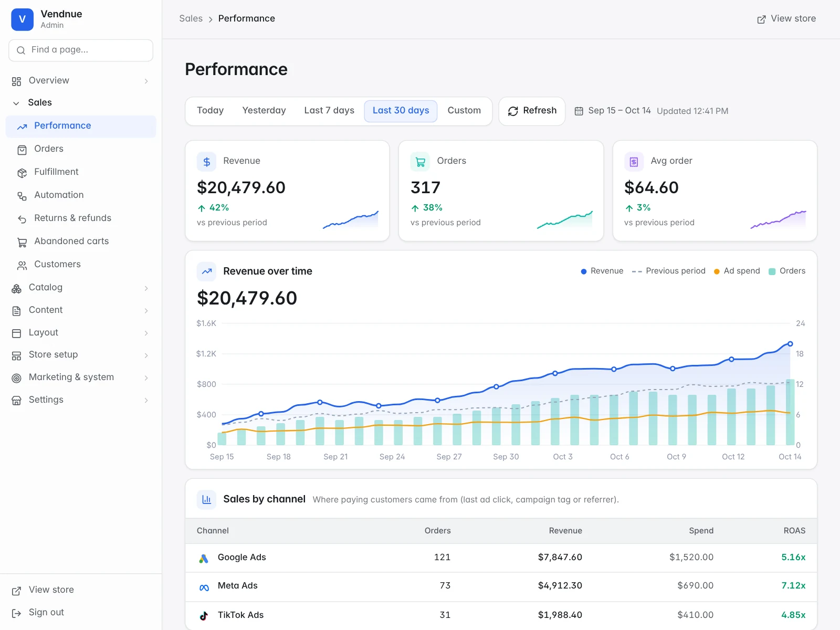Switch to Last 7 days range

click(x=329, y=111)
